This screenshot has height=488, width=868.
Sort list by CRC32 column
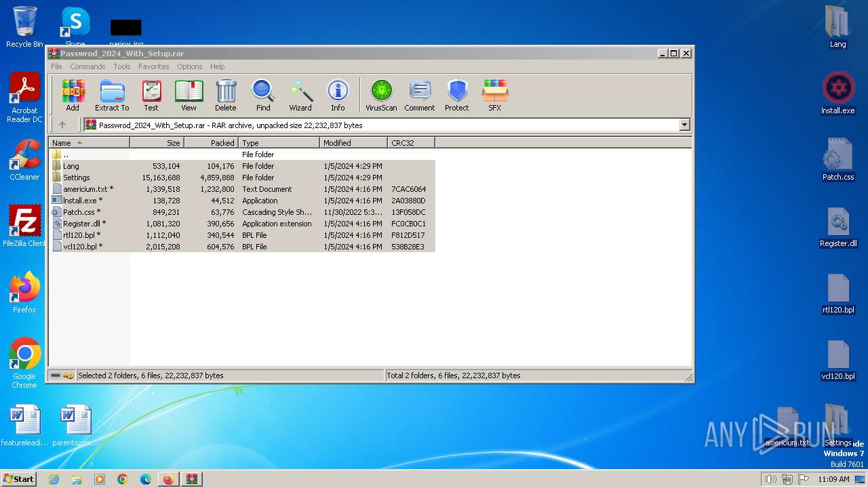[x=412, y=143]
